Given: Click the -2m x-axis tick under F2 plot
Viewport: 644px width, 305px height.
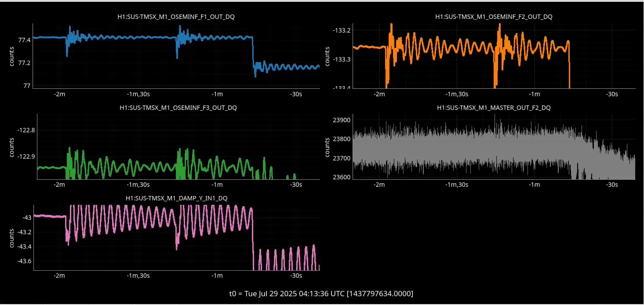Looking at the screenshot, I should tap(379, 94).
